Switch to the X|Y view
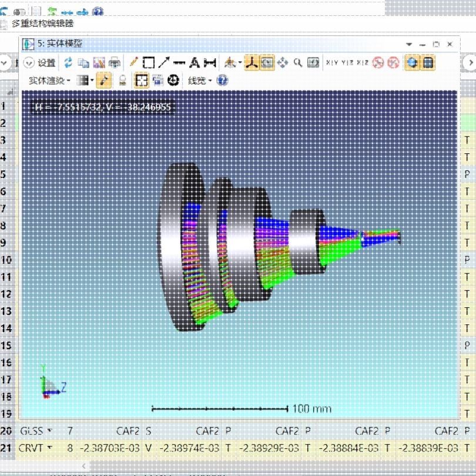The height and width of the screenshot is (476, 476). coord(332,62)
